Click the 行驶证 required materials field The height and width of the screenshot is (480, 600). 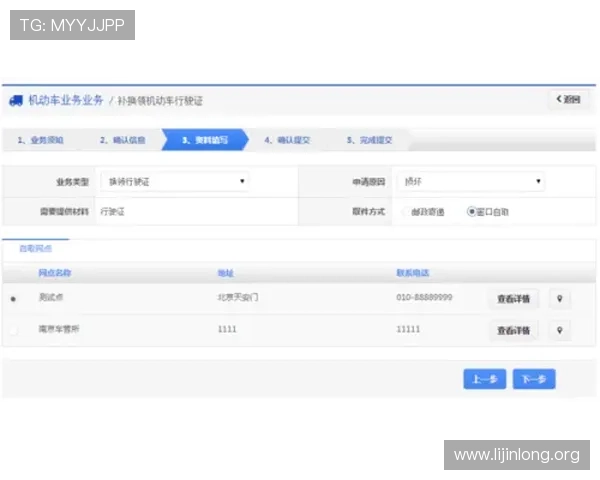click(x=112, y=212)
